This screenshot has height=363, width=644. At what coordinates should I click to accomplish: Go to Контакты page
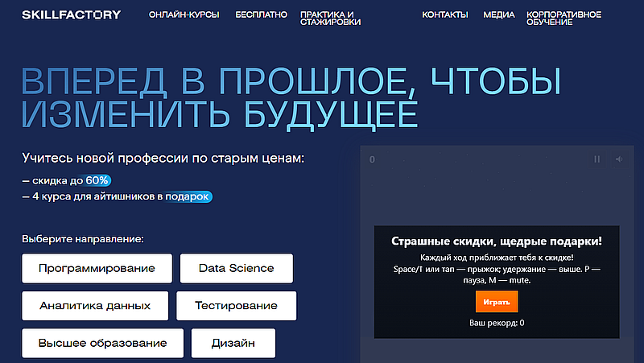click(x=445, y=14)
